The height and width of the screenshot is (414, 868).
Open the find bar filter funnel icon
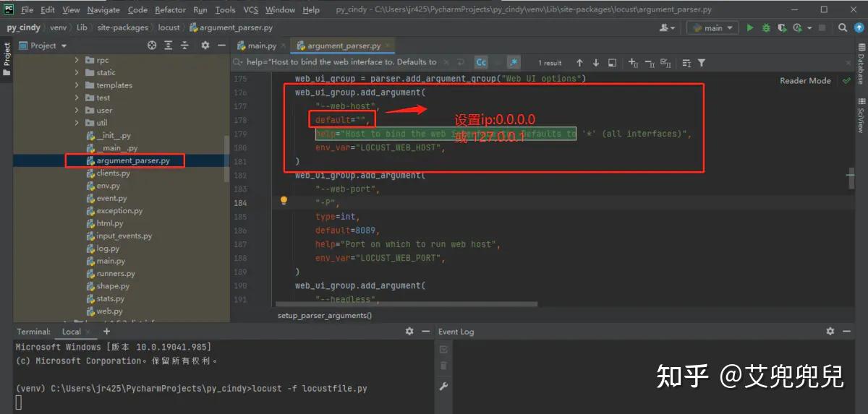pos(702,63)
